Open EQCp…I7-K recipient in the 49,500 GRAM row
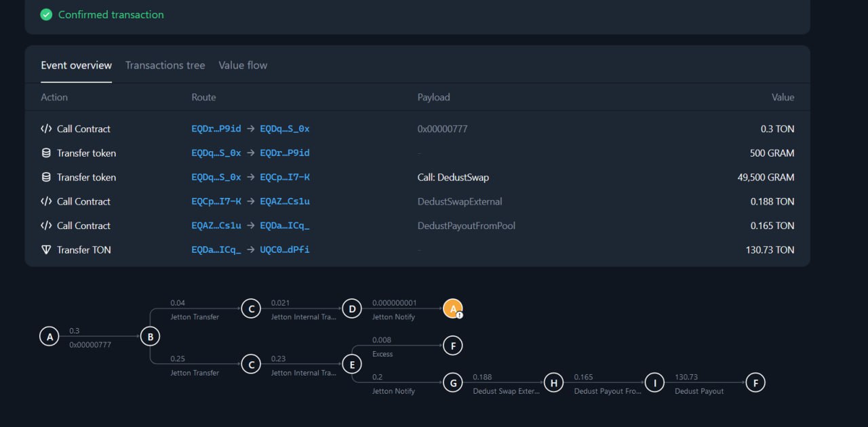The image size is (868, 427). (x=285, y=178)
